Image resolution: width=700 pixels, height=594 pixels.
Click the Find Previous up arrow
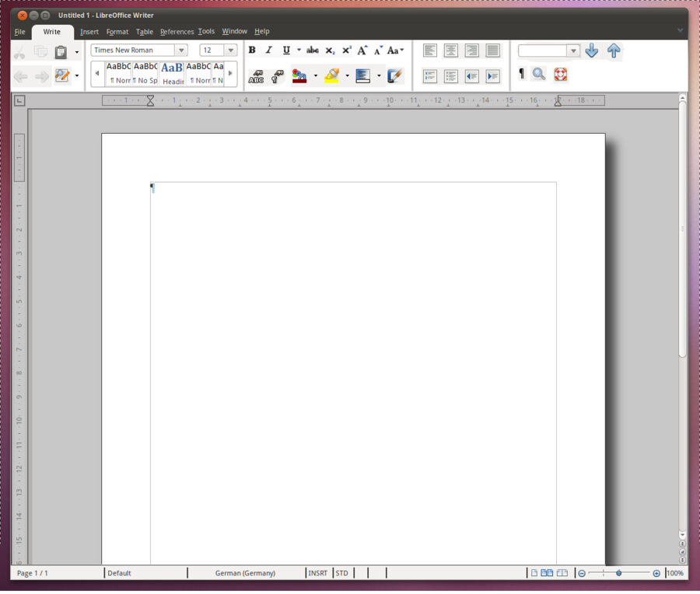pos(614,51)
